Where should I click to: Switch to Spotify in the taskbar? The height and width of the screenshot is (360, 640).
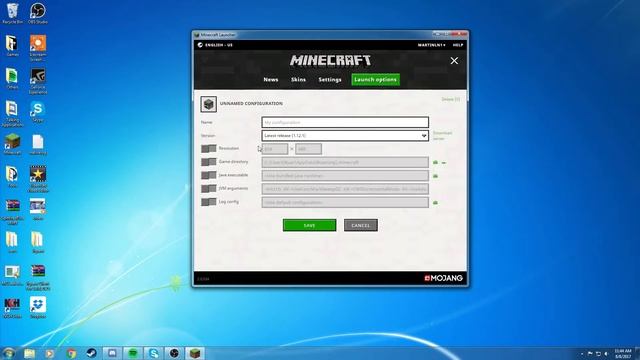click(x=133, y=353)
